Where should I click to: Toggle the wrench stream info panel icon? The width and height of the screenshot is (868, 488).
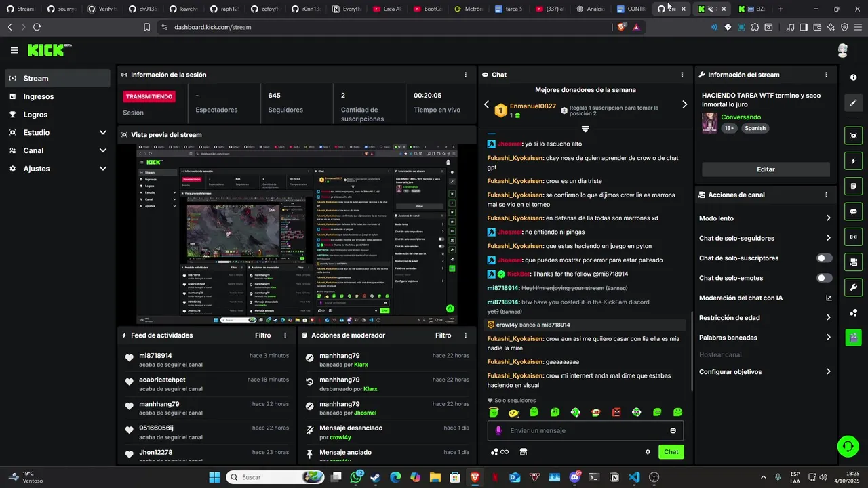pyautogui.click(x=853, y=287)
